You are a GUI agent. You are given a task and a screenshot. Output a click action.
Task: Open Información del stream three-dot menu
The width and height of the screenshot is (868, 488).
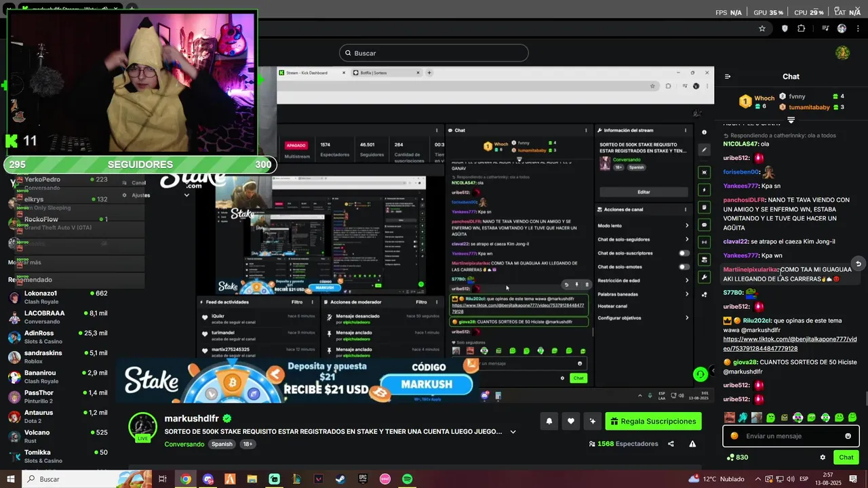[686, 130]
